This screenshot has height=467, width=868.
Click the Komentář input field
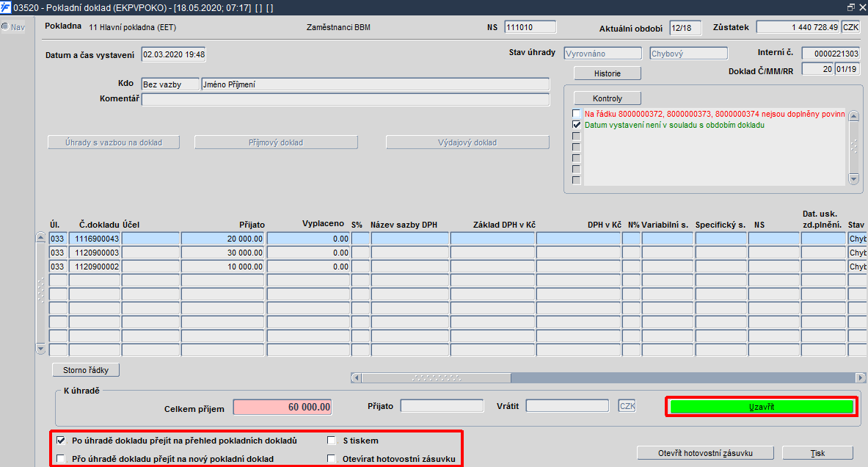coord(346,99)
